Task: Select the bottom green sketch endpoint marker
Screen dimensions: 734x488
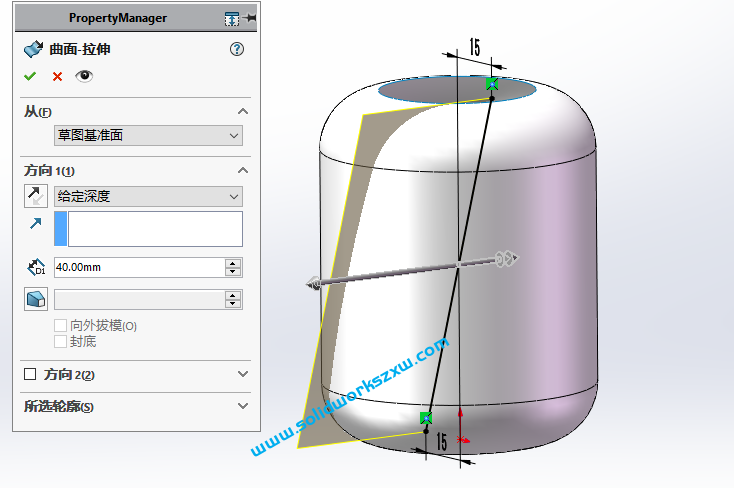Action: (x=426, y=418)
